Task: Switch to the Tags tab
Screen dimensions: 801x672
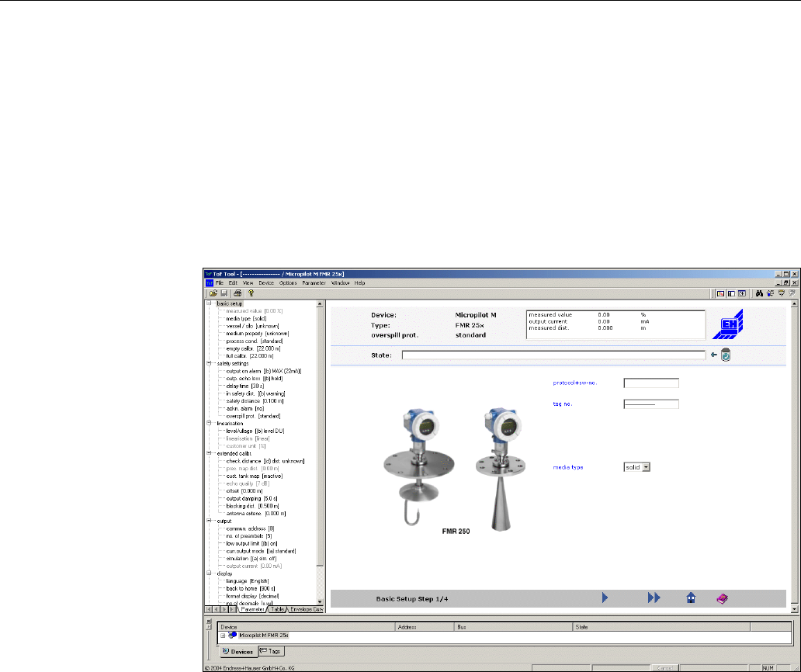Action: pyautogui.click(x=271, y=651)
